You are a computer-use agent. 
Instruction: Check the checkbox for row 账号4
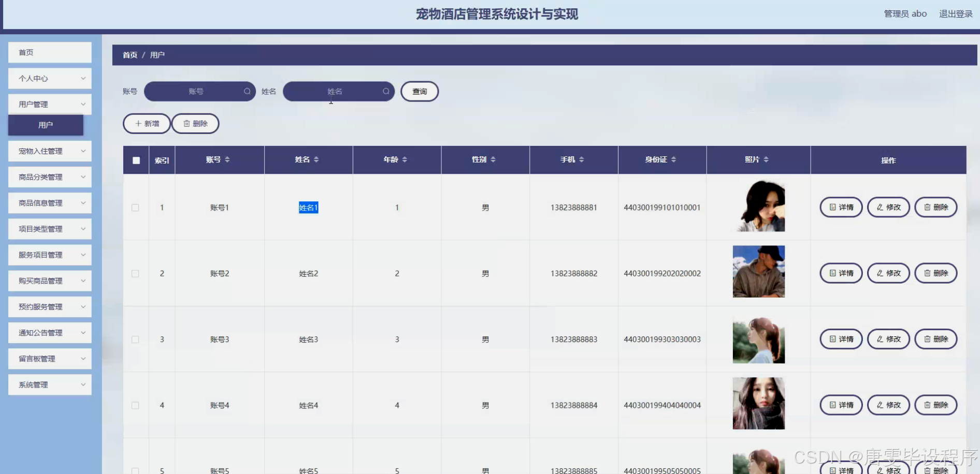pos(135,405)
